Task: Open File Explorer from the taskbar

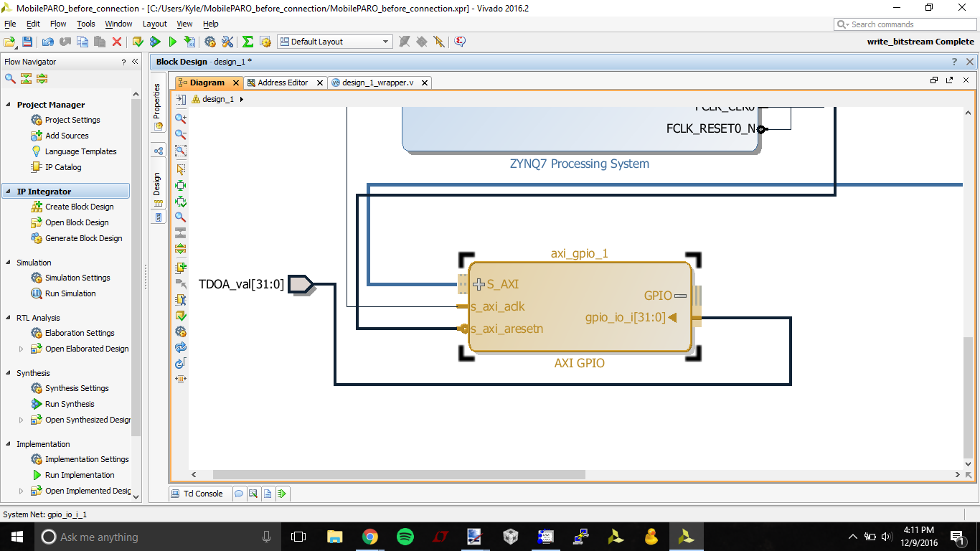Action: point(334,537)
